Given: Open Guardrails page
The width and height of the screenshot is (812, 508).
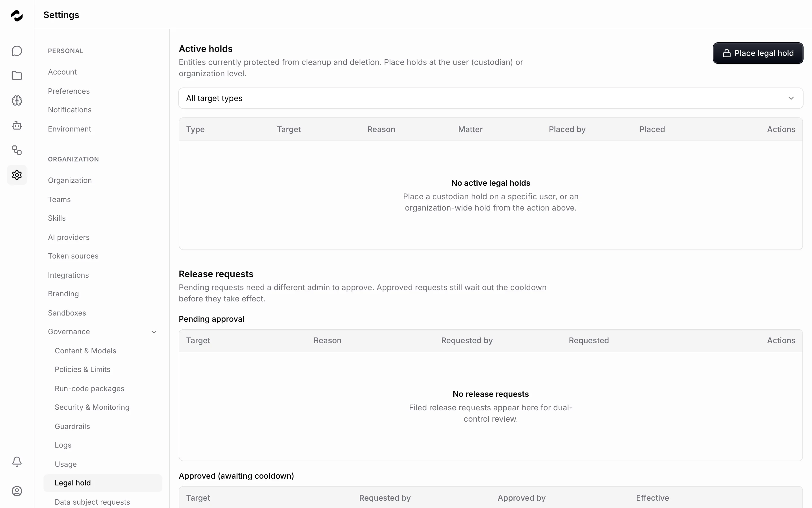Looking at the screenshot, I should [x=72, y=426].
